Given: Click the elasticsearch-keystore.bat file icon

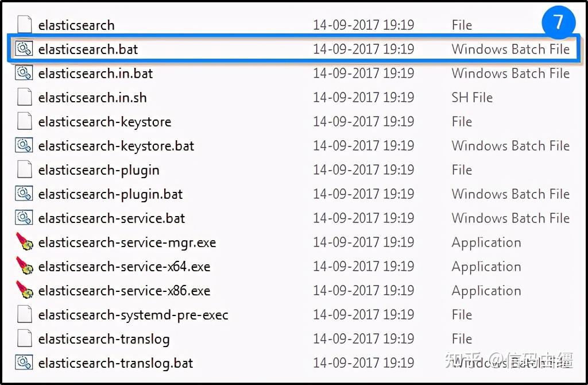Looking at the screenshot, I should click(x=24, y=145).
